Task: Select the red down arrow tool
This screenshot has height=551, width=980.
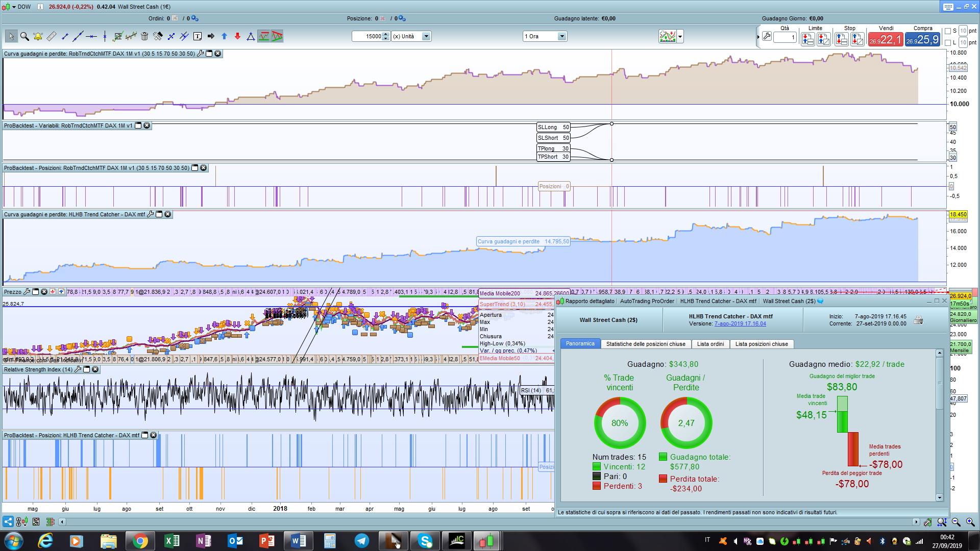Action: (x=237, y=37)
